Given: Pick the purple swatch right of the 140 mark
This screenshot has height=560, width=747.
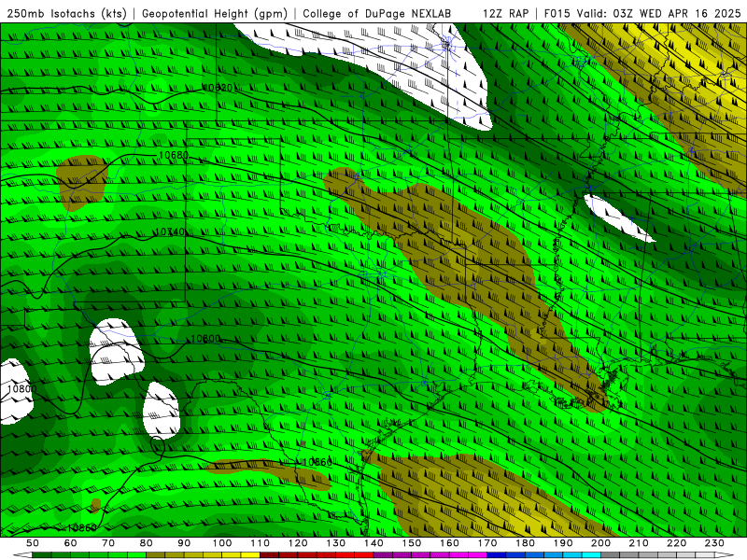Looking at the screenshot, I should [x=383, y=555].
